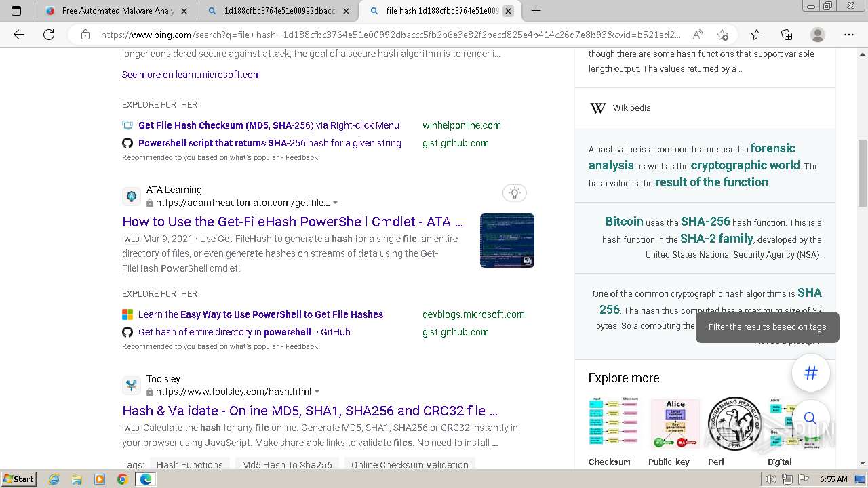The image size is (868, 488).
Task: Click Feedback under second Explore Further
Action: click(302, 346)
